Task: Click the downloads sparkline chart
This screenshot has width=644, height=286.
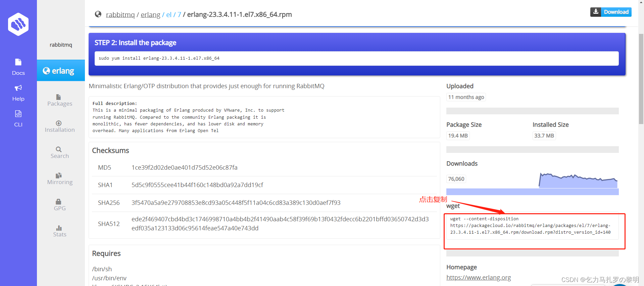Action: (x=578, y=180)
